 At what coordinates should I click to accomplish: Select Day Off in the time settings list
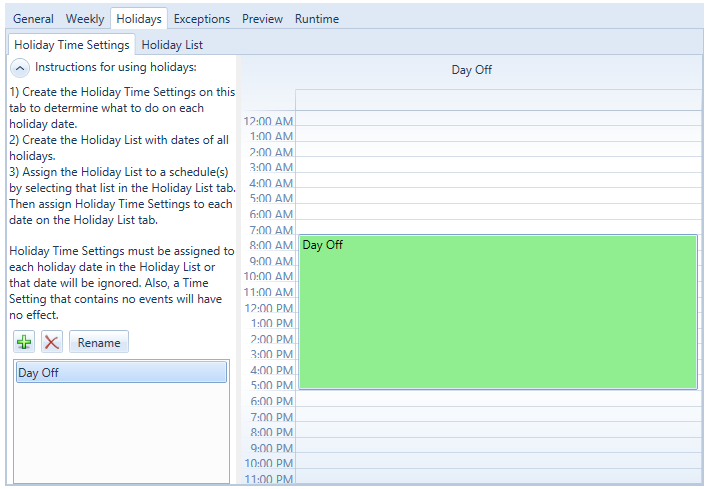(x=121, y=373)
